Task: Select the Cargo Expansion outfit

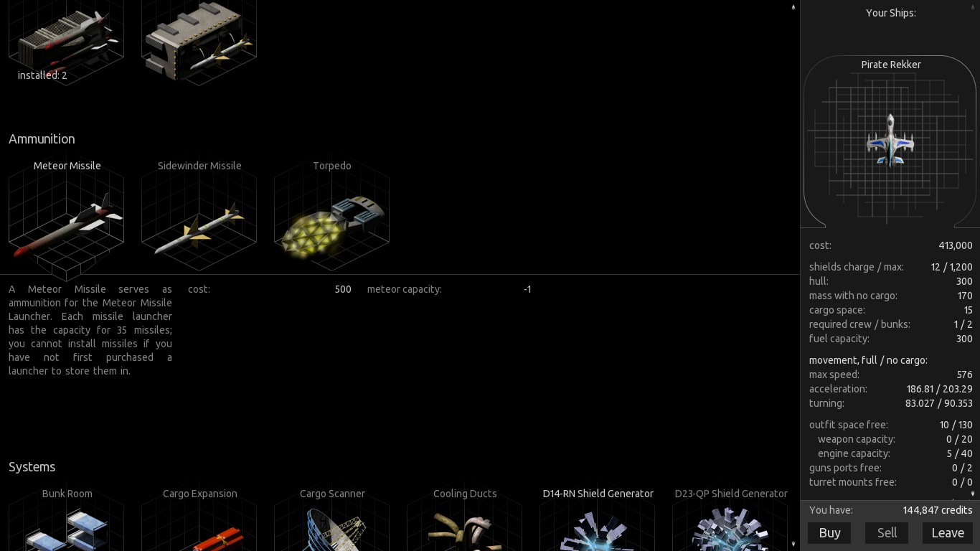Action: (x=199, y=519)
